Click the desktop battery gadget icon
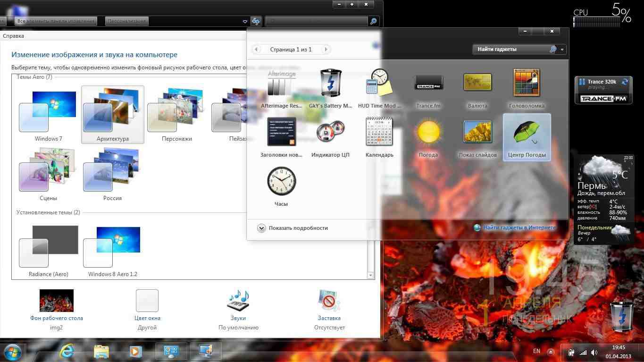 coord(622,316)
